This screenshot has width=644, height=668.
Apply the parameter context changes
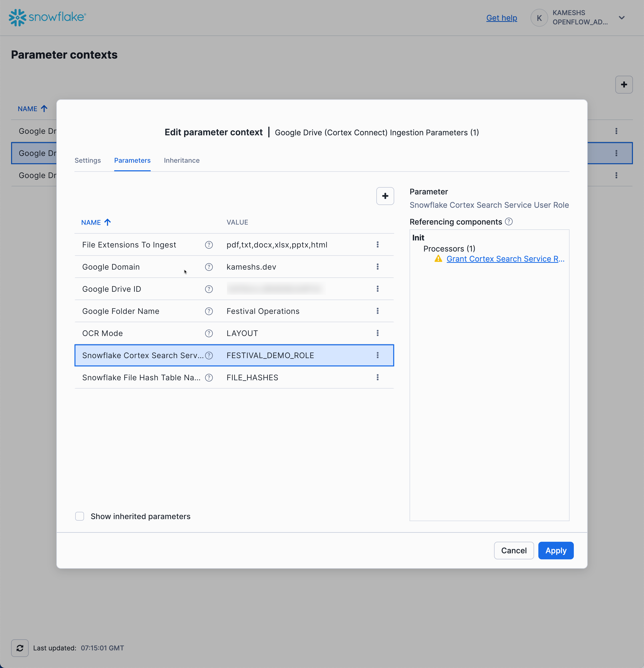coord(555,550)
